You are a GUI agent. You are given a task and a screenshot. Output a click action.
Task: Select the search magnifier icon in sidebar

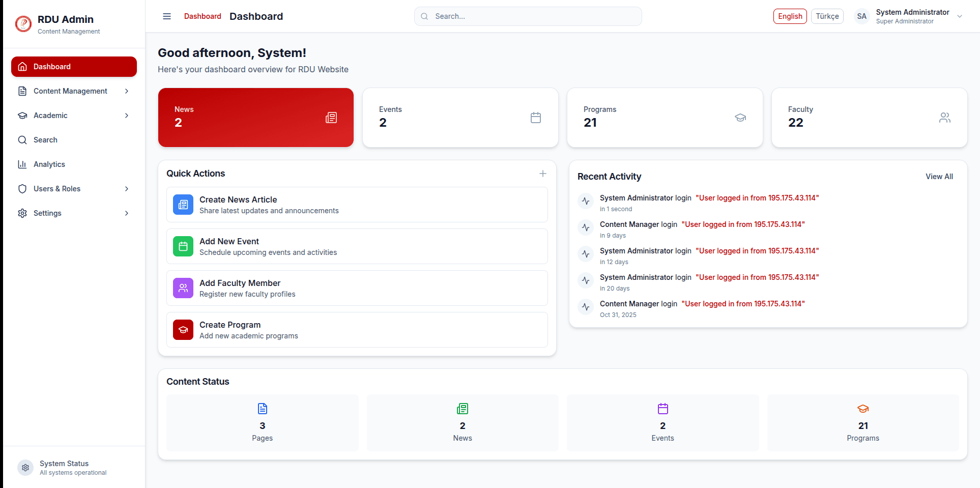22,139
